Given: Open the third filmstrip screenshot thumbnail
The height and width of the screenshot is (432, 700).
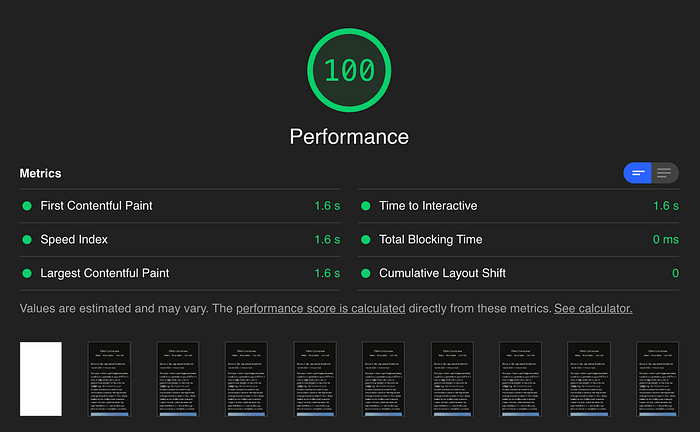Looking at the screenshot, I should [x=178, y=379].
